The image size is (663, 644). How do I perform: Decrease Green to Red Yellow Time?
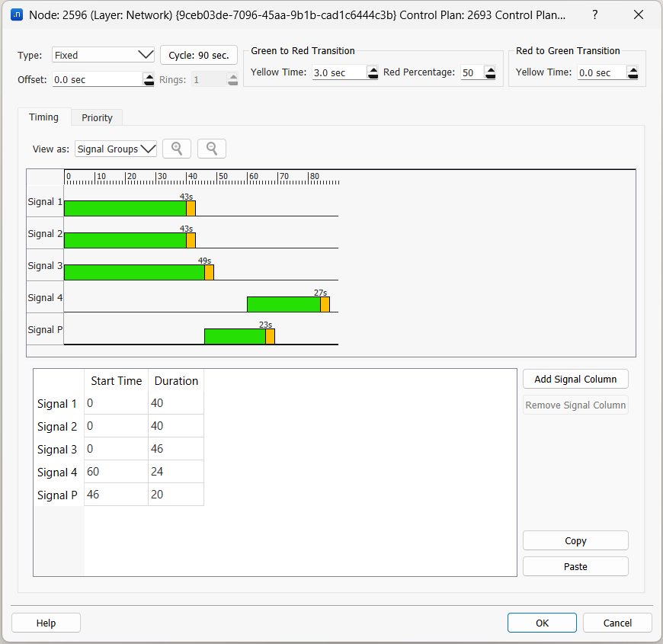(373, 76)
